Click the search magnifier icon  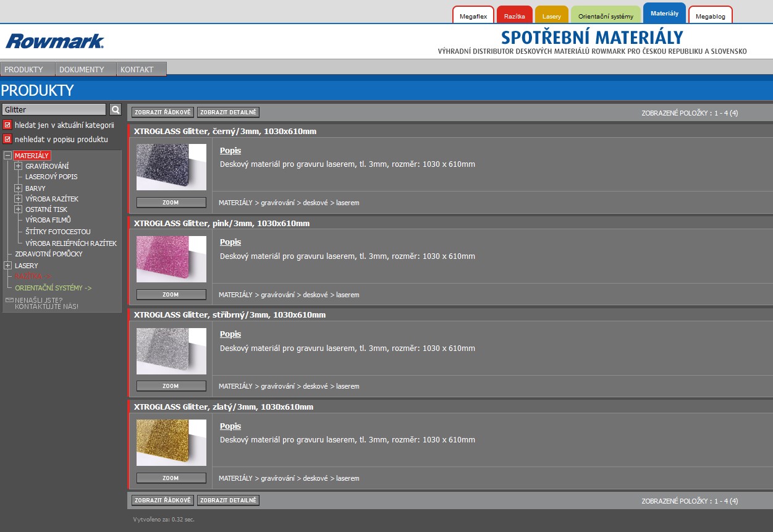(x=116, y=109)
